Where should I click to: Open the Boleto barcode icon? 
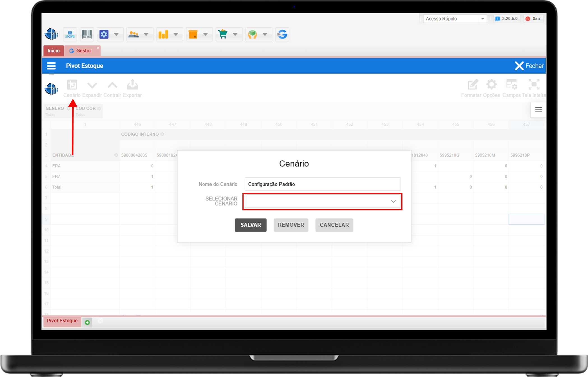coord(87,35)
